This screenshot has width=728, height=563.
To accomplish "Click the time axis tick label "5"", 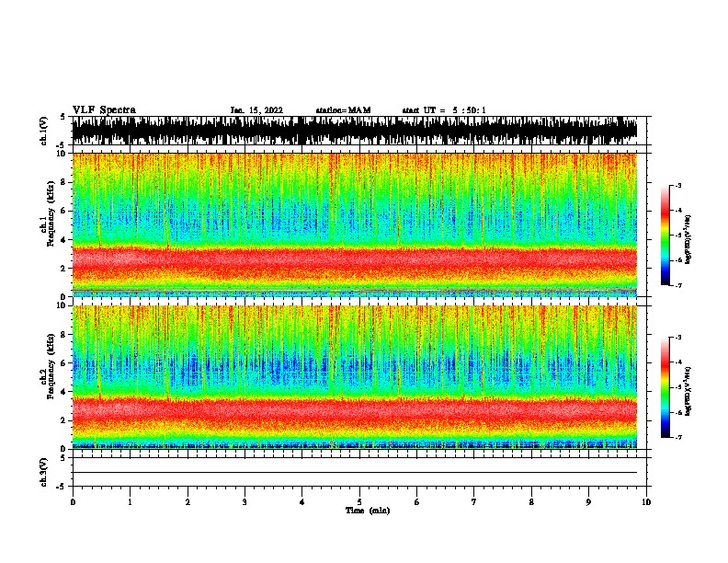I will tap(359, 502).
